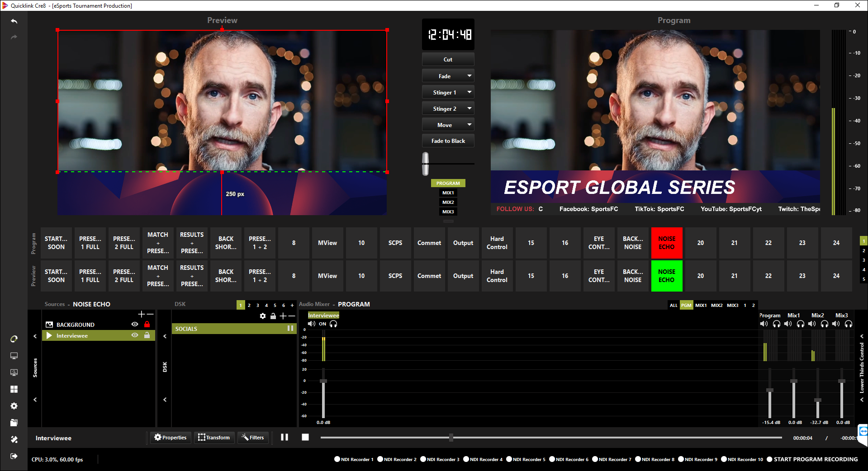Viewport: 868px width, 471px height.
Task: Hide the BACKGROUND source with eye icon
Action: coord(134,324)
